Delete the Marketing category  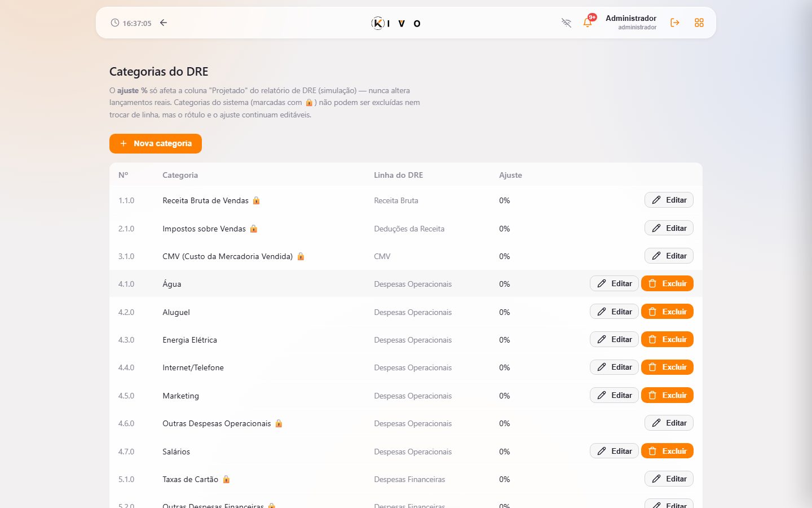[667, 395]
